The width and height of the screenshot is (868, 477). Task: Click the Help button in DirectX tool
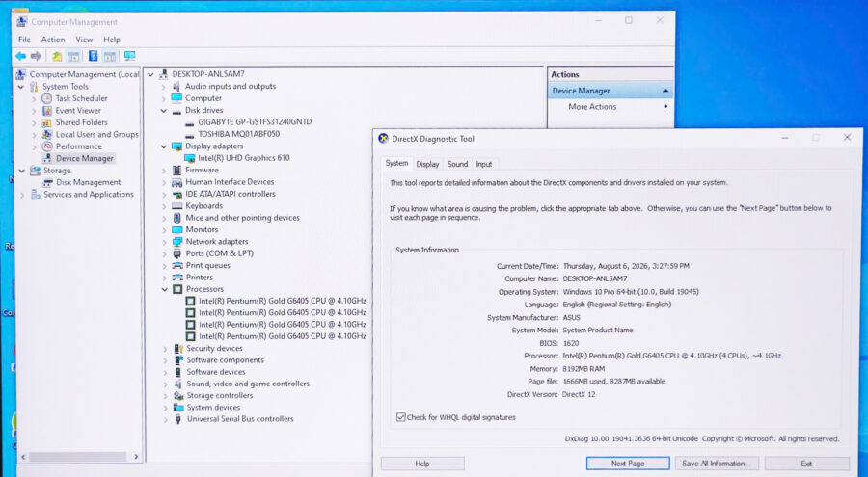tap(422, 464)
